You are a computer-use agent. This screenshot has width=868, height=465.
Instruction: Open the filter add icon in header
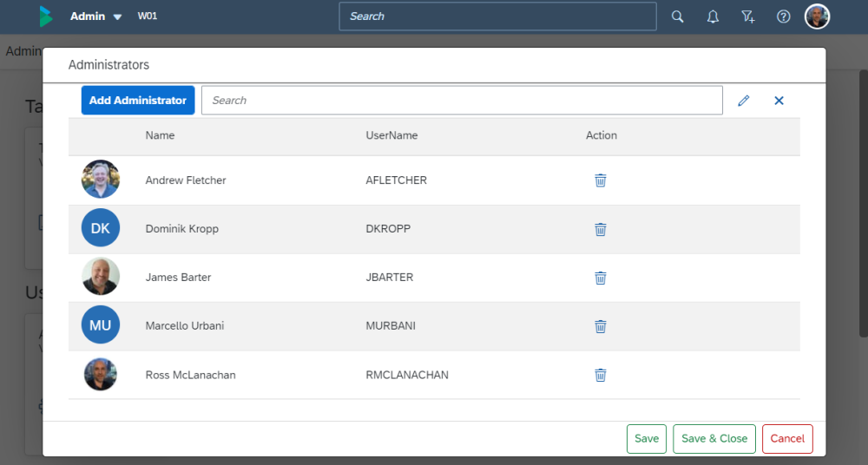747,16
